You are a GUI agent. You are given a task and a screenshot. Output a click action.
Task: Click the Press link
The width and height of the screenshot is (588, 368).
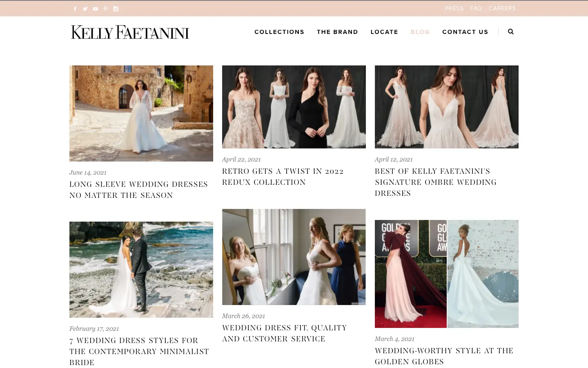click(454, 8)
